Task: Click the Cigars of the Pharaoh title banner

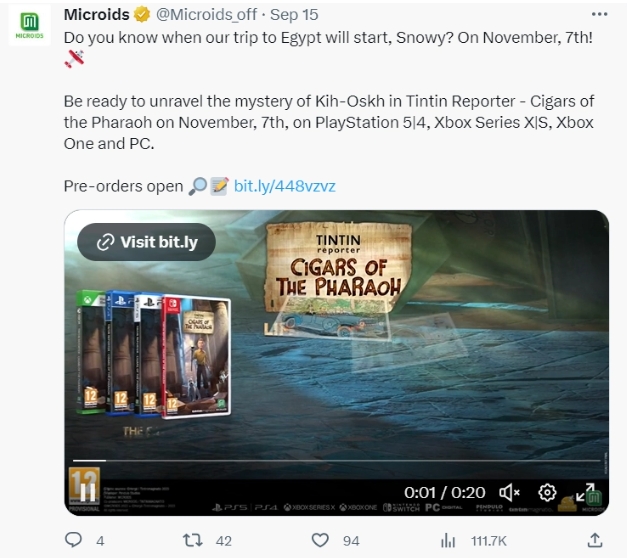Action: click(x=338, y=266)
